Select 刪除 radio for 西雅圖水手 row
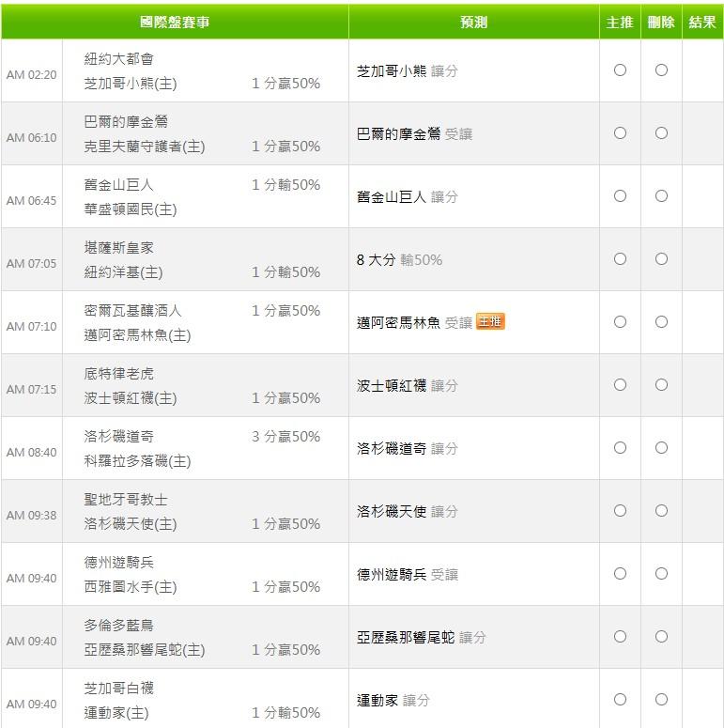 pos(661,573)
